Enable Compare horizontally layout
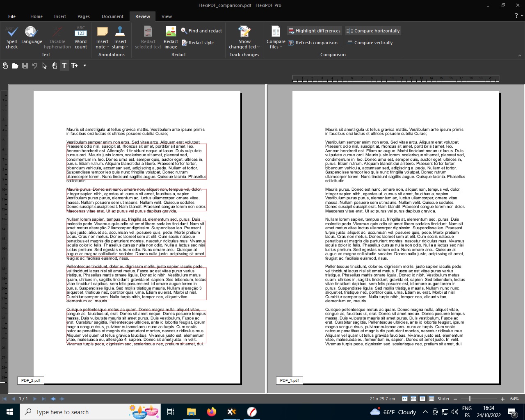The image size is (525, 420). pos(373,31)
